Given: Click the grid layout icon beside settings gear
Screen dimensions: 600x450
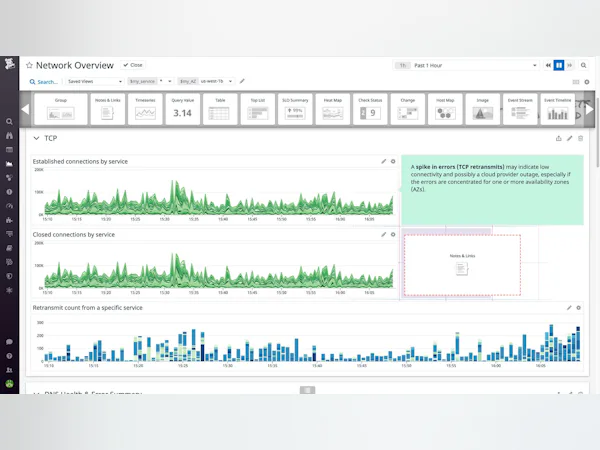Looking at the screenshot, I should [x=576, y=82].
